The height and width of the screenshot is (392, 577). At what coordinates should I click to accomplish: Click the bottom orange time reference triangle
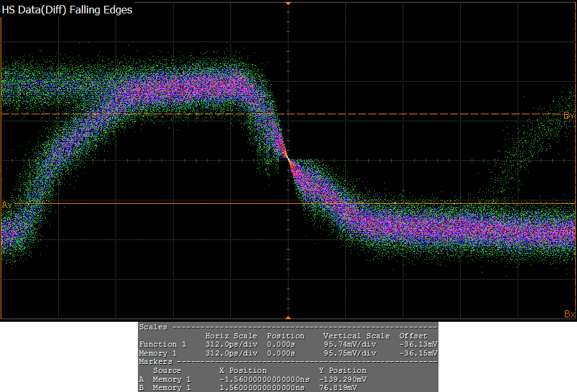(288, 317)
